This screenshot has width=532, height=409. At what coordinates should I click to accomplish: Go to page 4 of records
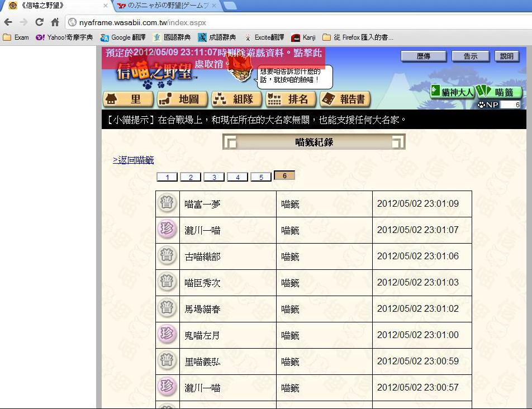237,177
